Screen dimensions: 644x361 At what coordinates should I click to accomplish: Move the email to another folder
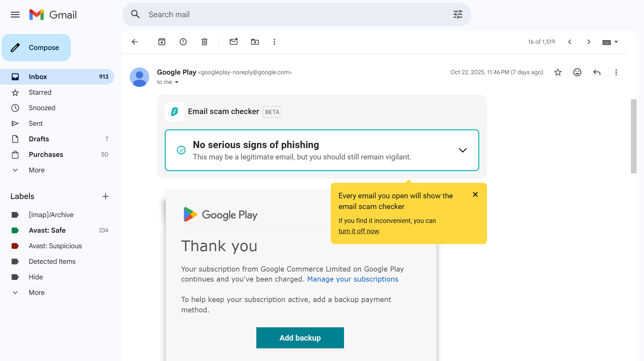255,42
